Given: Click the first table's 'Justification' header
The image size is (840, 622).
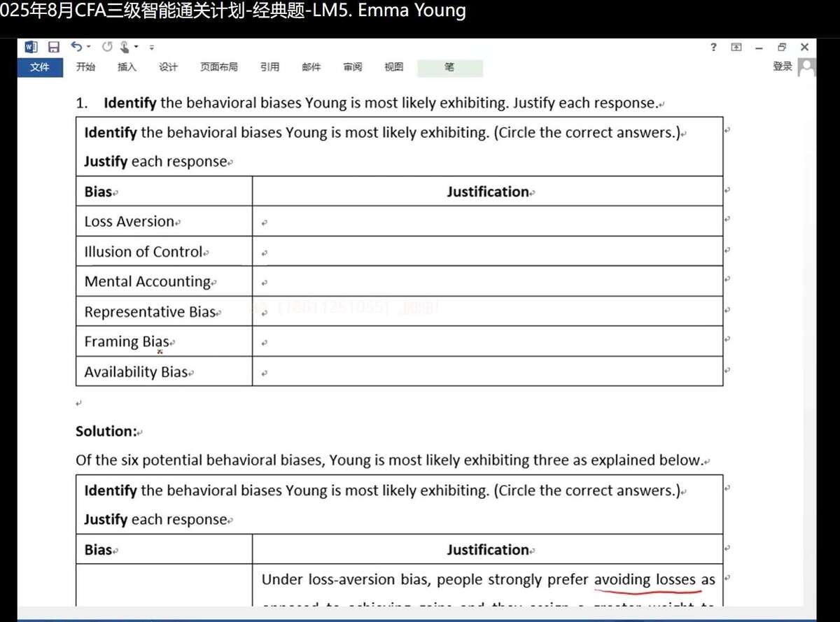Looking at the screenshot, I should pyautogui.click(x=487, y=191).
